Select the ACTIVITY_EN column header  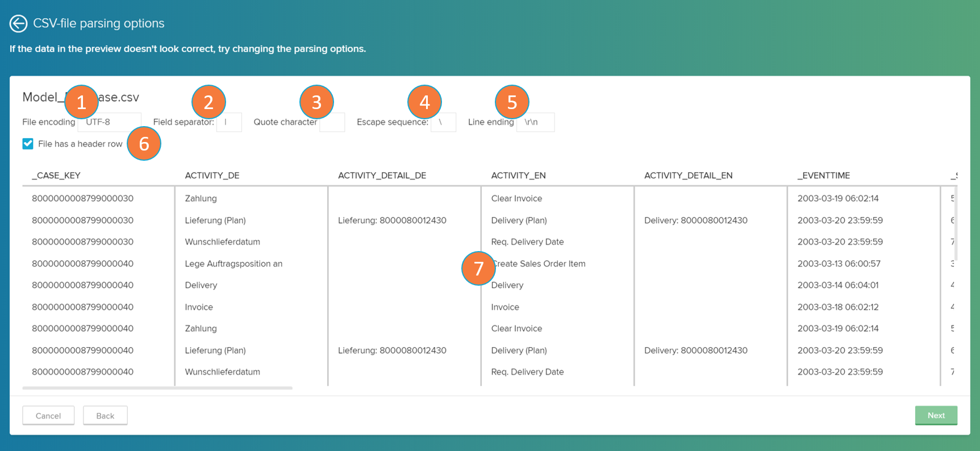tap(518, 176)
